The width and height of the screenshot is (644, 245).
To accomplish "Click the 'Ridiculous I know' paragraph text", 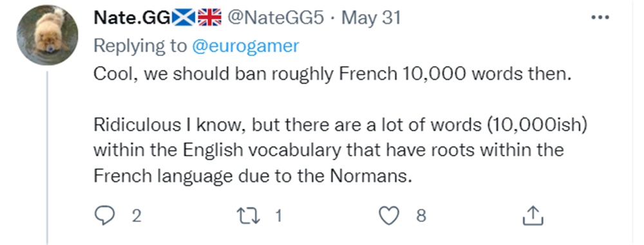I will [339, 150].
